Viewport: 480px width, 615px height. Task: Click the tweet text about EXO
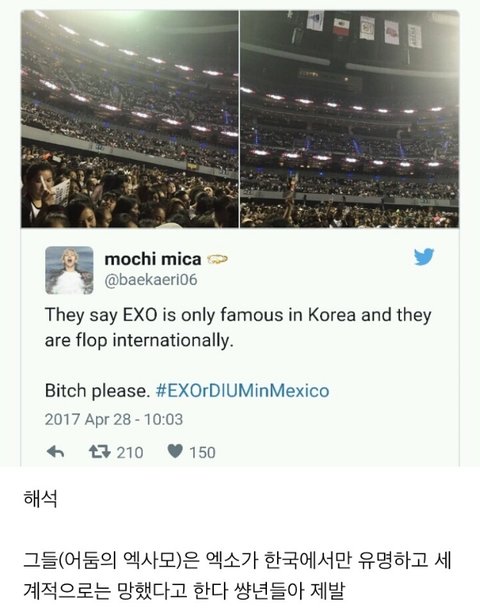pyautogui.click(x=238, y=328)
